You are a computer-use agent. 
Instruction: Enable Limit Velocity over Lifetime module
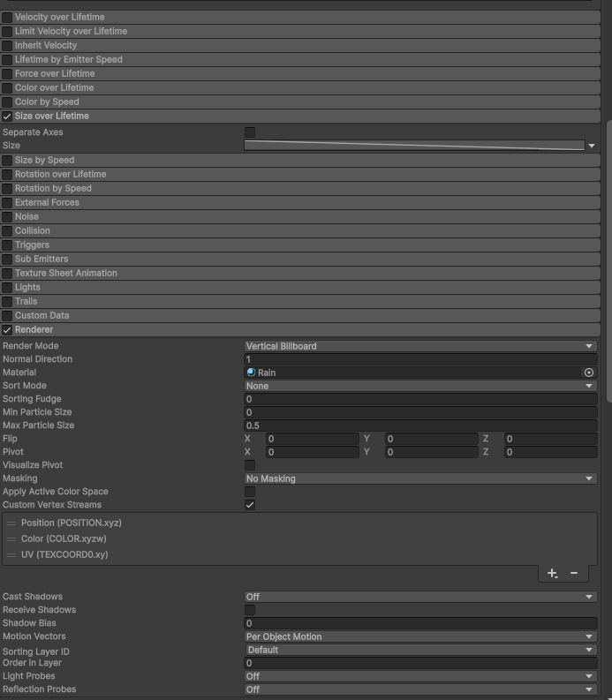point(7,32)
